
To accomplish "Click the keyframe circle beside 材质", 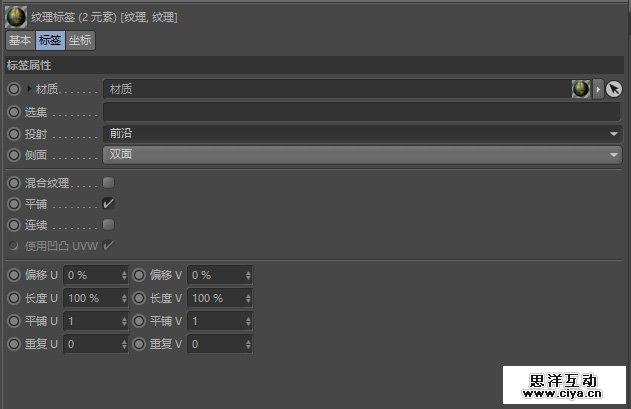I will tap(14, 89).
